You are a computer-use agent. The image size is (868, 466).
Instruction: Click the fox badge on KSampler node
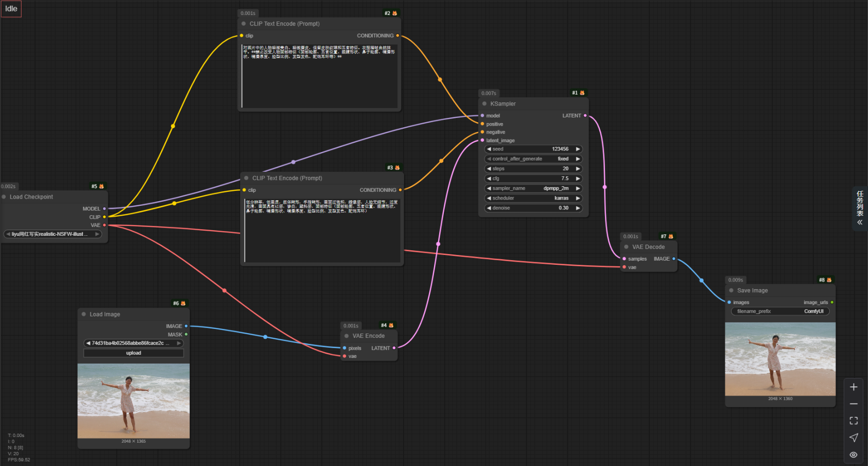582,93
